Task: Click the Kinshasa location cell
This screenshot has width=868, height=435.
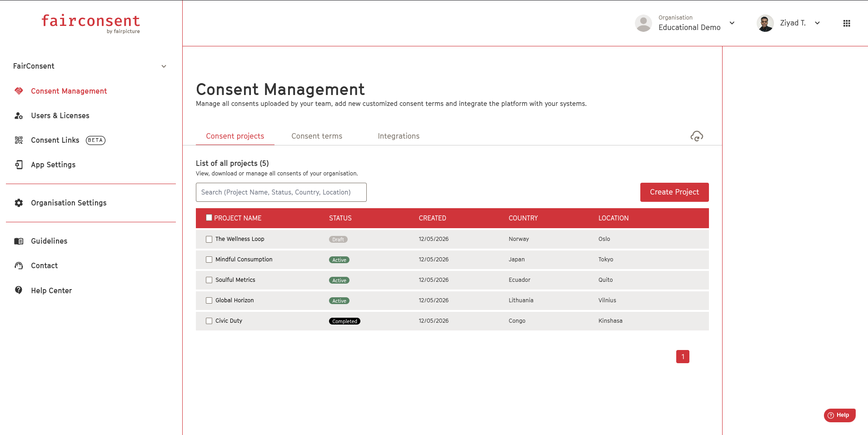Action: pyautogui.click(x=610, y=321)
